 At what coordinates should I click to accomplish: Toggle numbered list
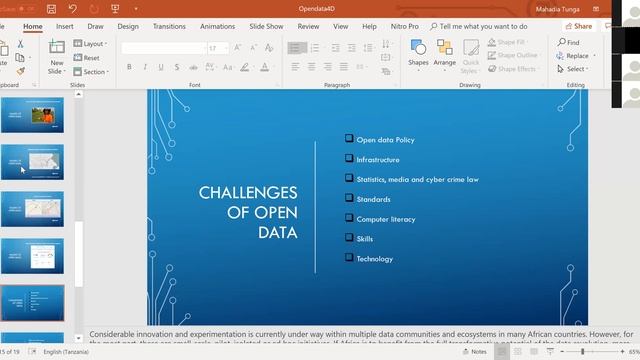(315, 48)
